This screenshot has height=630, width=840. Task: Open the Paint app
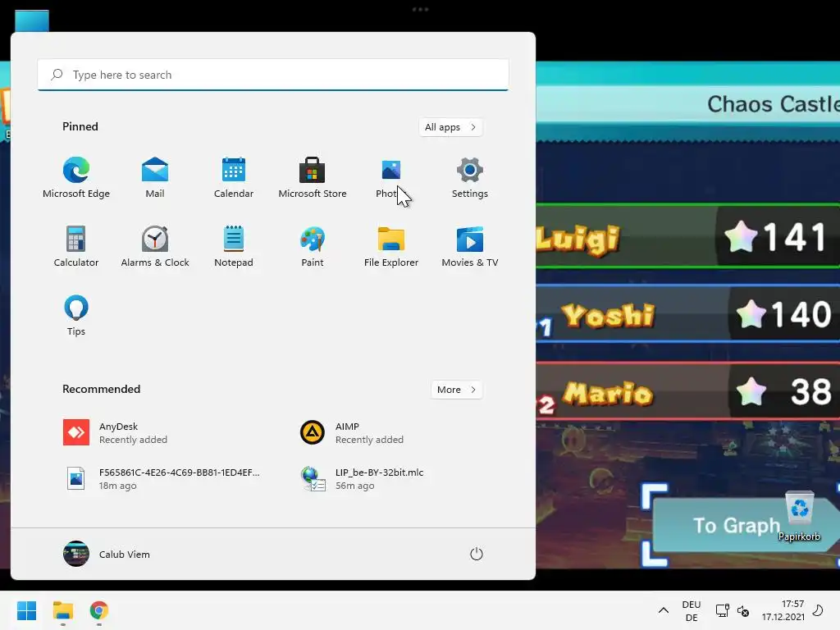pos(313,247)
